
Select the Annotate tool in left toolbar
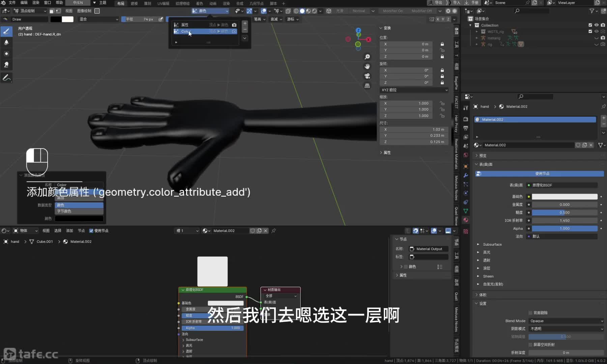(6, 78)
